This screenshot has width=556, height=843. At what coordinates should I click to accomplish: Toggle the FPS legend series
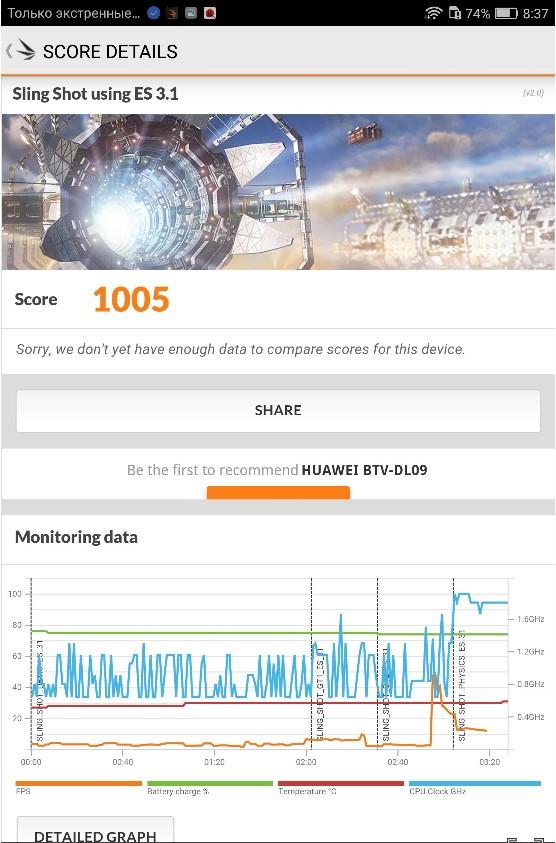tap(79, 788)
